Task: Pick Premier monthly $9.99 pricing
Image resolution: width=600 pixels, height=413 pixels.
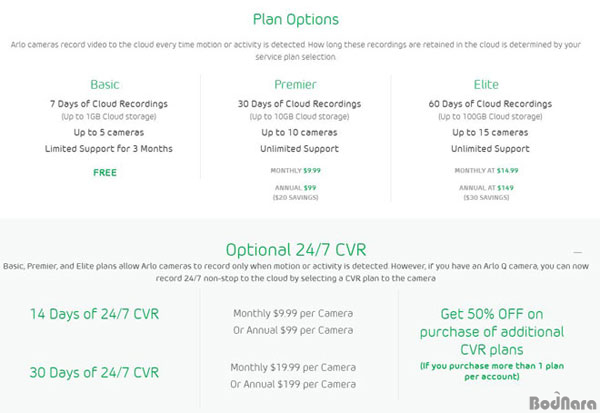Action: [295, 171]
